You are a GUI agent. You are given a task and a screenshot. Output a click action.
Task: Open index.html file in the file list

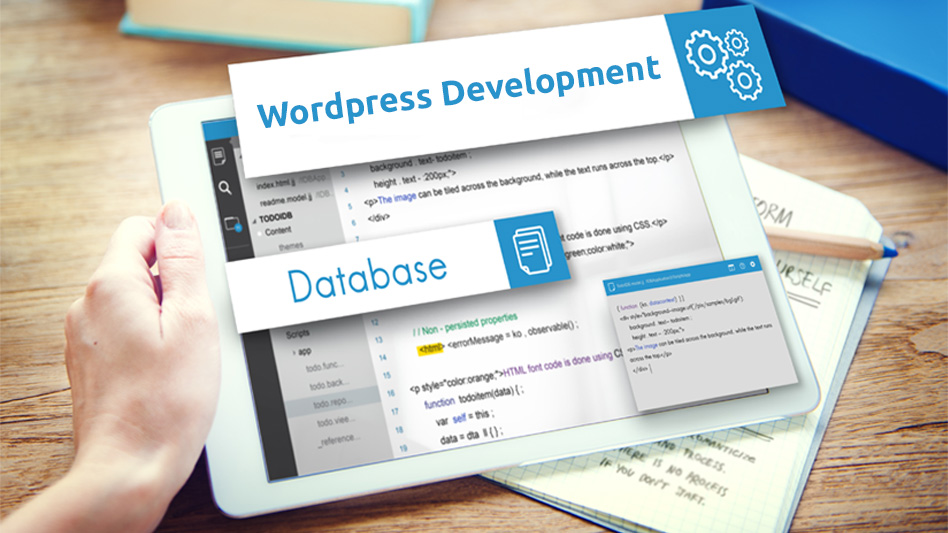(x=279, y=184)
